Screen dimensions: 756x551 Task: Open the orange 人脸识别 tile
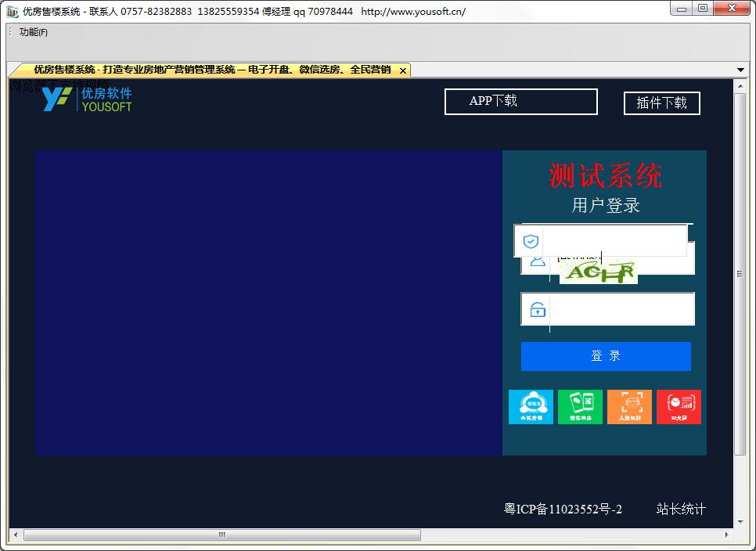629,407
